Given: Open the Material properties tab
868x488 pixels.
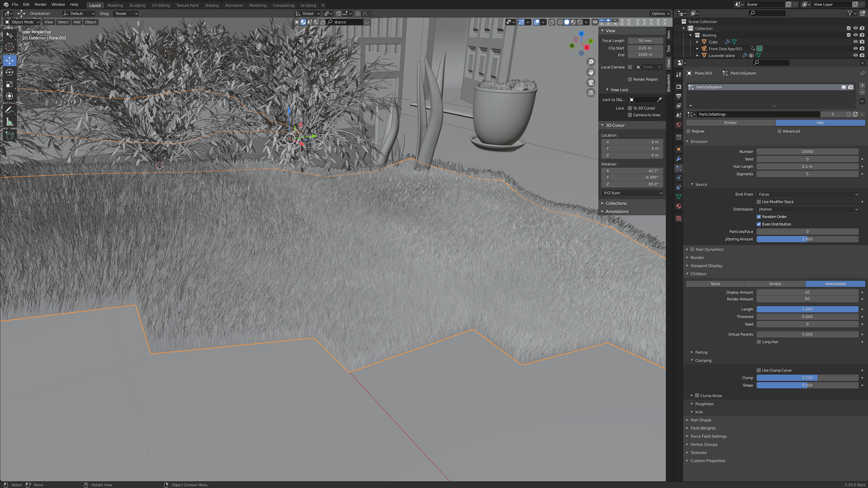Looking at the screenshot, I should click(x=679, y=206).
